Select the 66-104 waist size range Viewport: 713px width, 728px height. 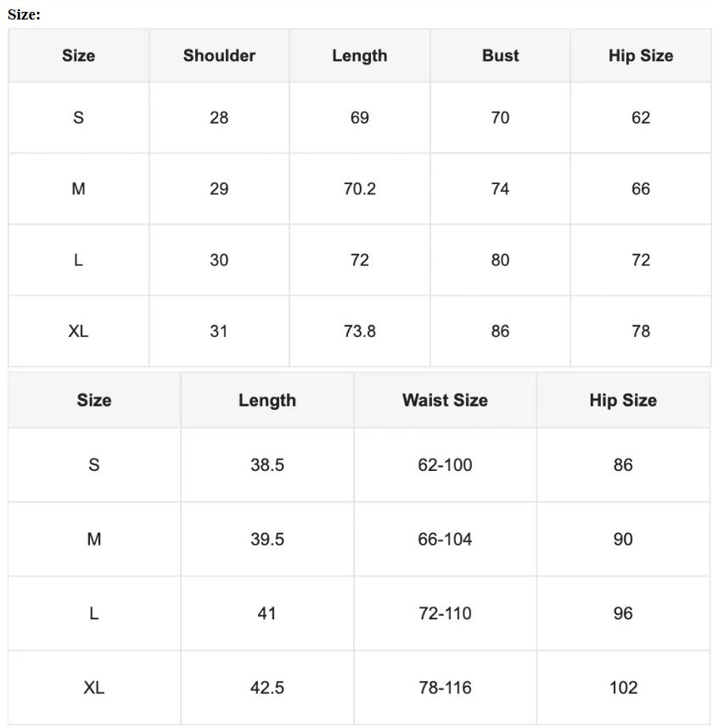click(x=445, y=540)
